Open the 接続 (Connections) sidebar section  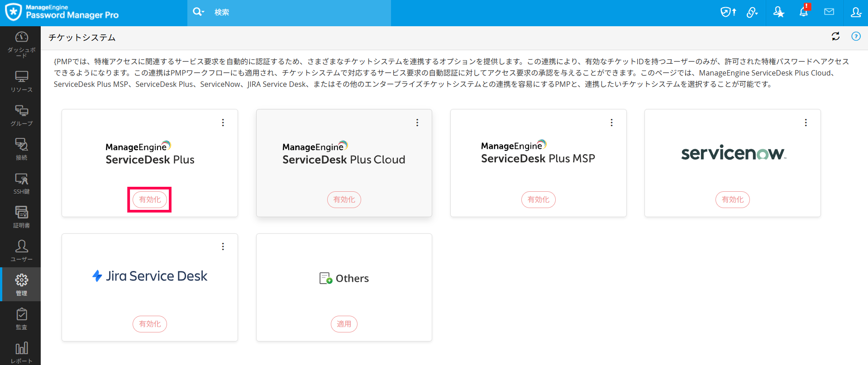tap(21, 149)
